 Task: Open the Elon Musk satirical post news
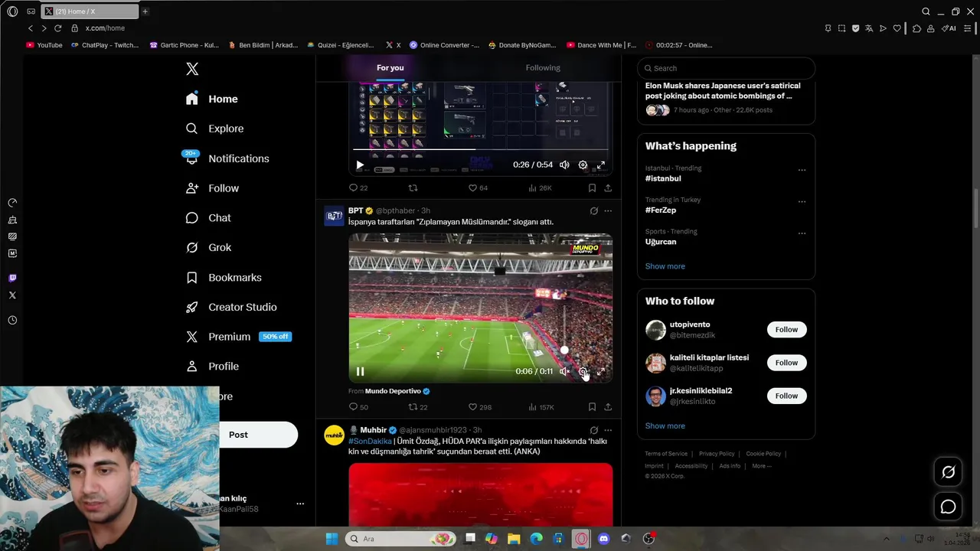[723, 90]
